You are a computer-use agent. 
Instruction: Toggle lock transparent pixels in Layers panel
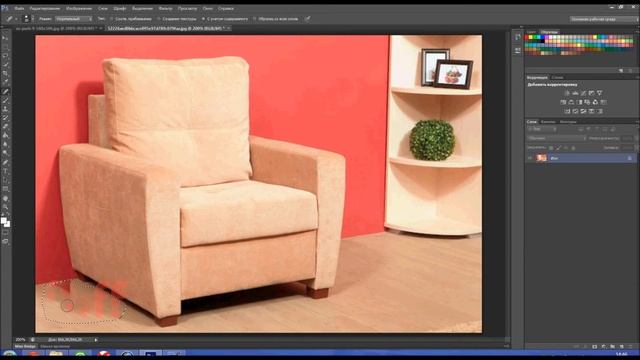pyautogui.click(x=551, y=148)
